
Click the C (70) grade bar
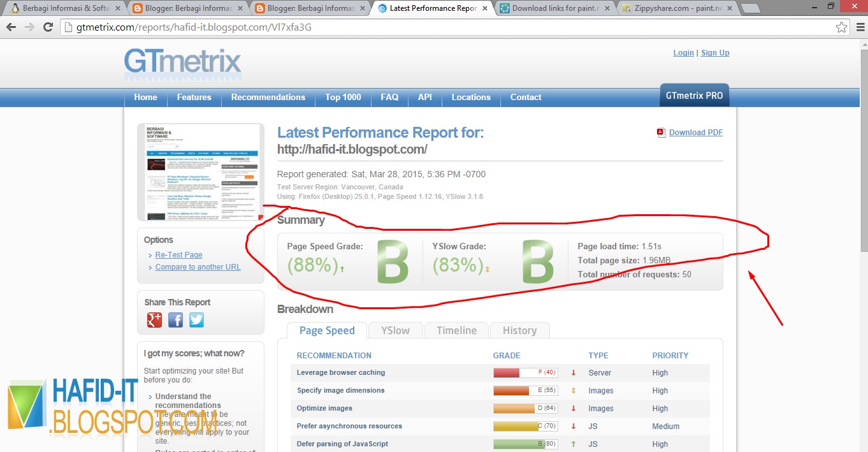525,426
